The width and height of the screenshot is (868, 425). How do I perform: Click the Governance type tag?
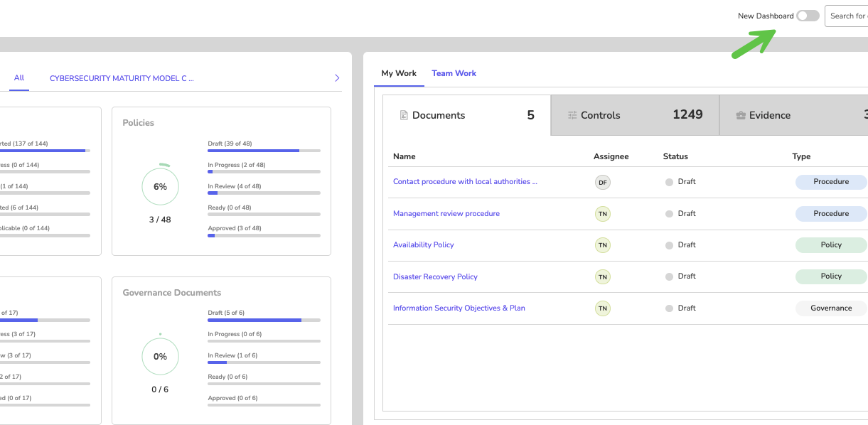pos(831,308)
